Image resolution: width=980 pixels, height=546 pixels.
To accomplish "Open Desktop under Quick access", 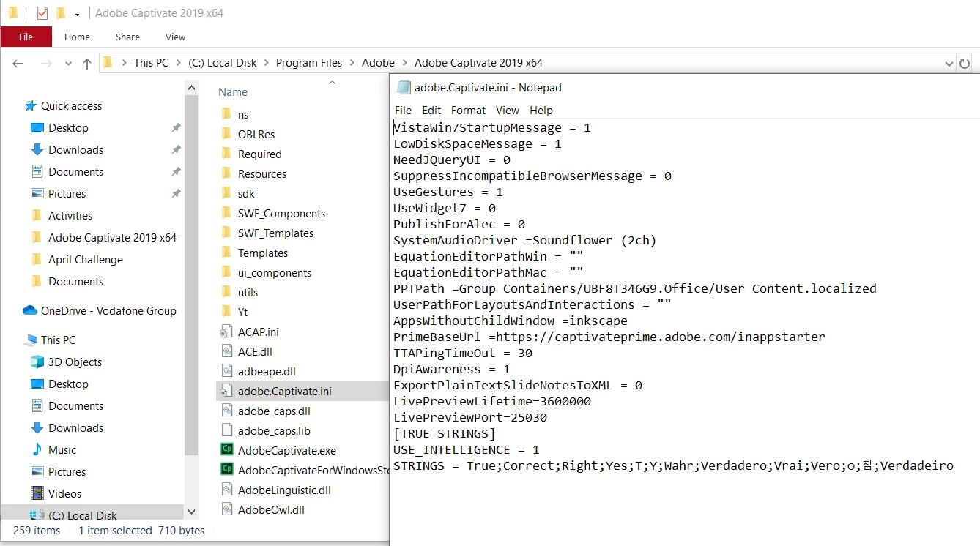I will point(68,128).
